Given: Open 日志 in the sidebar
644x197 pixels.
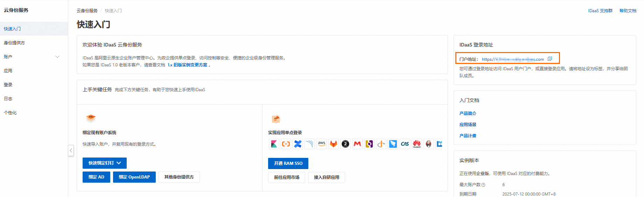Looking at the screenshot, I should point(34,98).
